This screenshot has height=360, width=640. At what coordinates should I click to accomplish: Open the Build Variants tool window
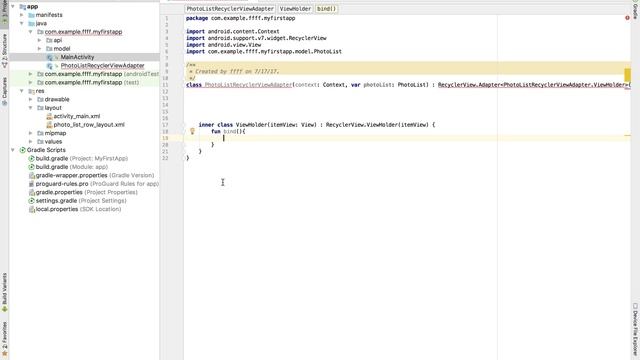(4, 292)
